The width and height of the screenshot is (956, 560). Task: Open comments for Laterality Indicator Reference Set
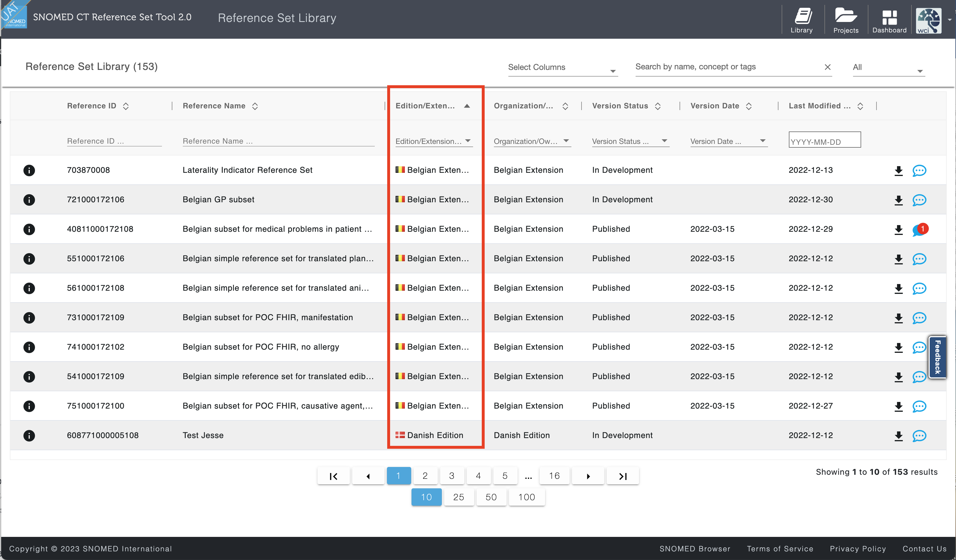point(919,170)
